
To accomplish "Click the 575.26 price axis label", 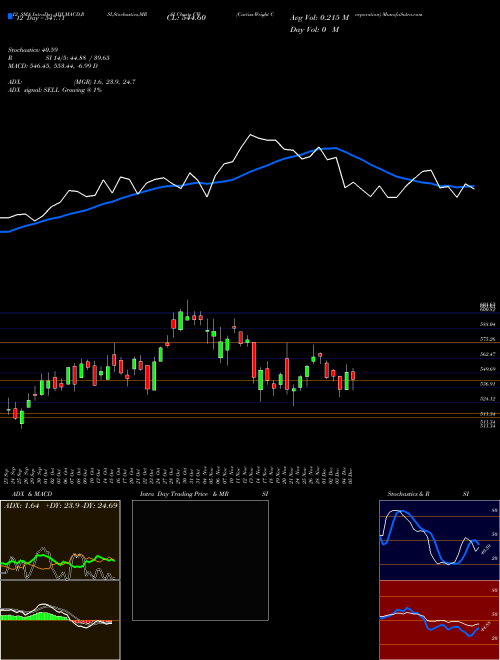I will click(488, 339).
